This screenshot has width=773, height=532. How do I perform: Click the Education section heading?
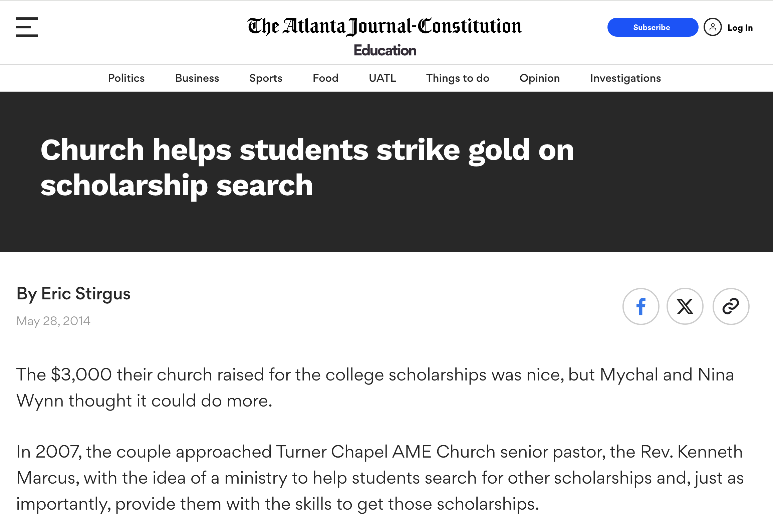pyautogui.click(x=385, y=50)
